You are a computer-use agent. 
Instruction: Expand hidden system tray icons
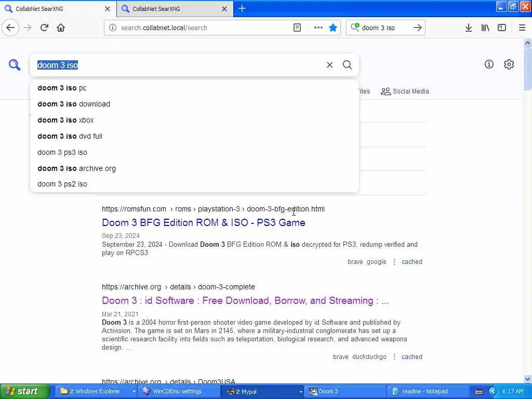click(x=493, y=392)
